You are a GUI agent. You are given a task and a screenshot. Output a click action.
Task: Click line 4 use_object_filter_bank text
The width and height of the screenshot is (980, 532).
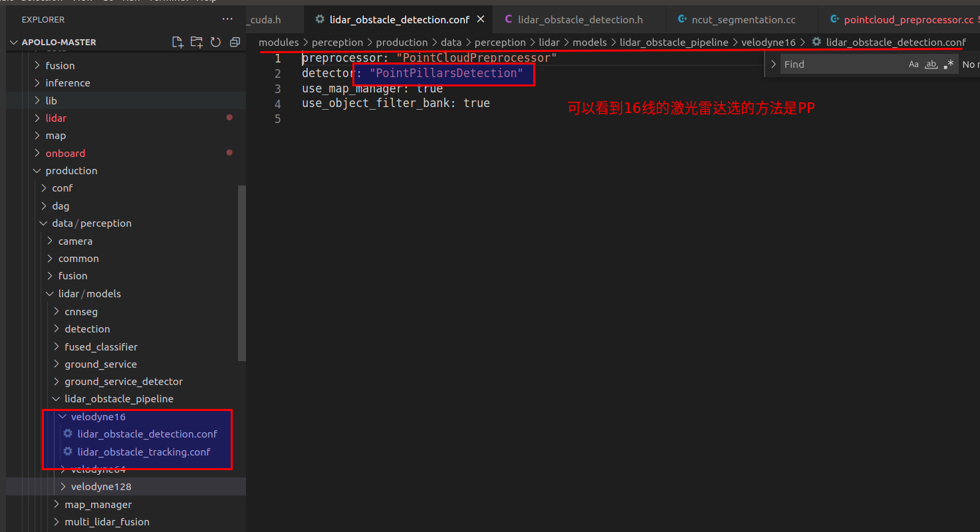click(x=396, y=104)
